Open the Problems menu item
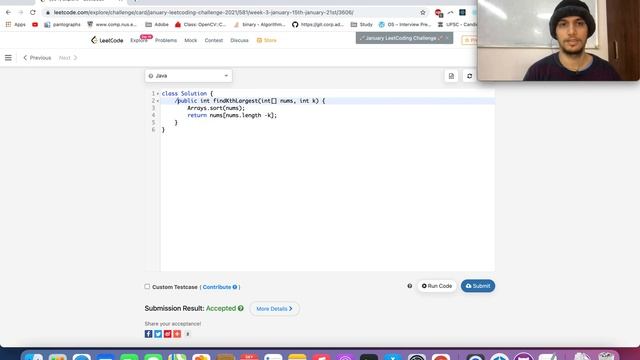The image size is (640, 360). pyautogui.click(x=166, y=40)
